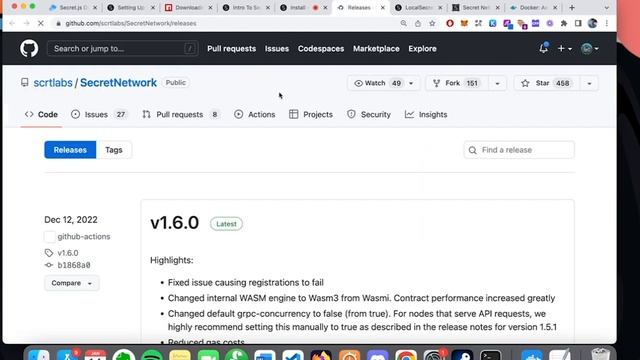
Task: Click the Fork count 151
Action: (x=472, y=83)
